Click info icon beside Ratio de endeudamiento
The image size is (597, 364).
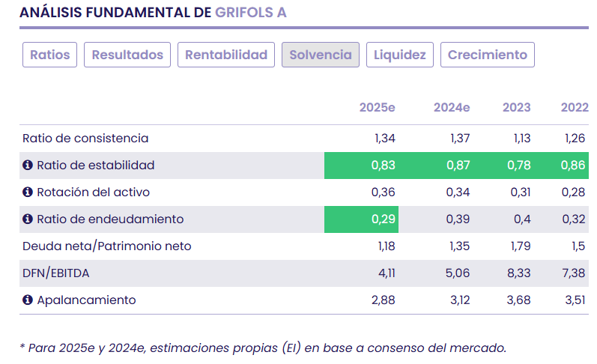(28, 219)
